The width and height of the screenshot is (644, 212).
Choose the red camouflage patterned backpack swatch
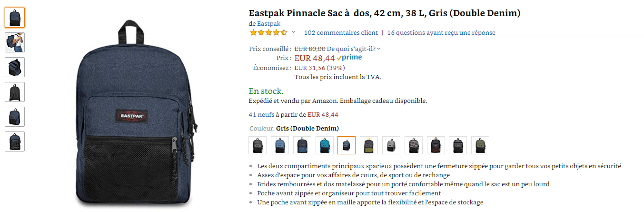click(x=413, y=145)
